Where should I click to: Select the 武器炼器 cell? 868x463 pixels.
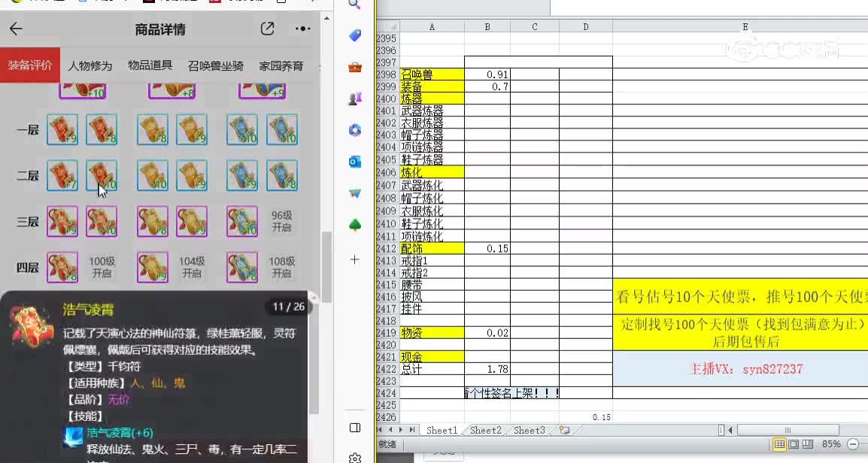point(432,110)
